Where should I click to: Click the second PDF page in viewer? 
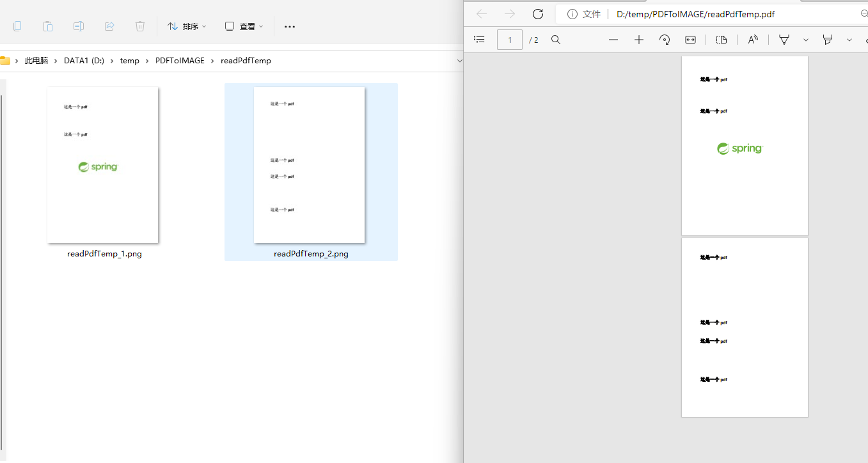pyautogui.click(x=745, y=327)
